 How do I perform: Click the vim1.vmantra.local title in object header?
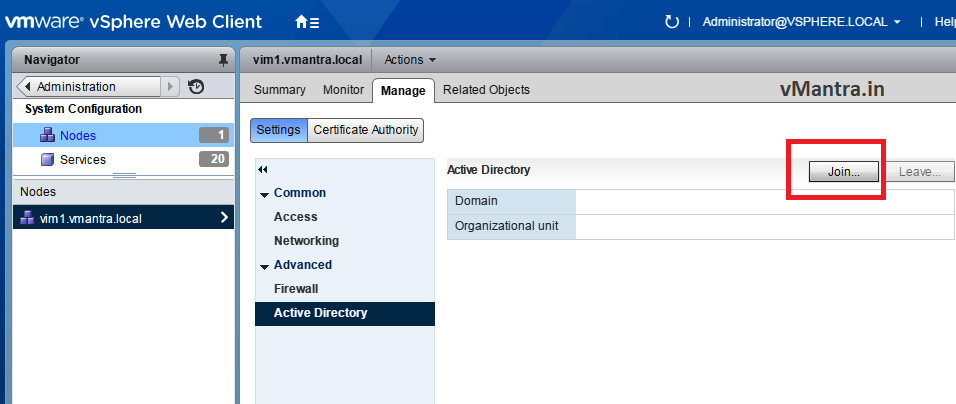(x=307, y=60)
